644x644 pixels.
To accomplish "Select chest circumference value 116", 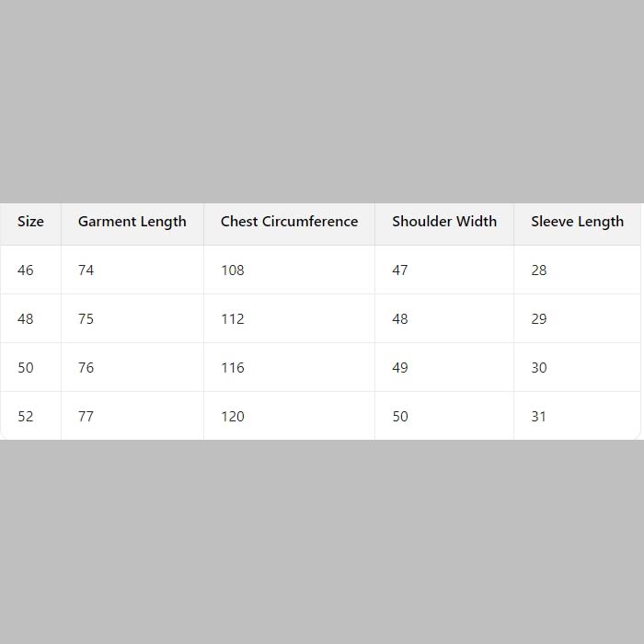I will (233, 368).
